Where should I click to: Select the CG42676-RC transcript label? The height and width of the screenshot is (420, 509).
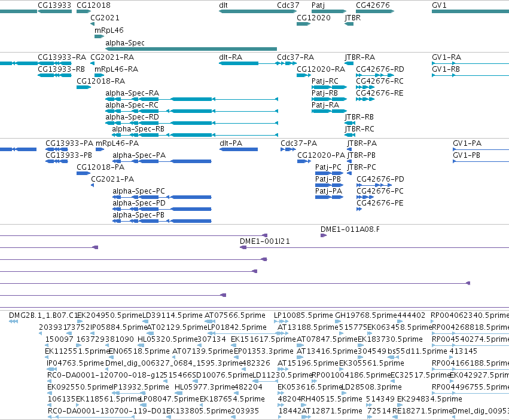(379, 81)
